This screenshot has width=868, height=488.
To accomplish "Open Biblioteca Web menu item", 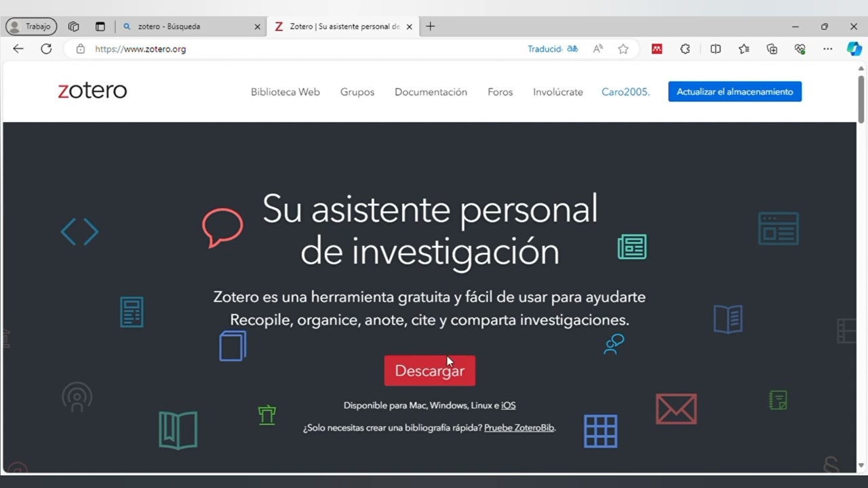I will tap(285, 91).
